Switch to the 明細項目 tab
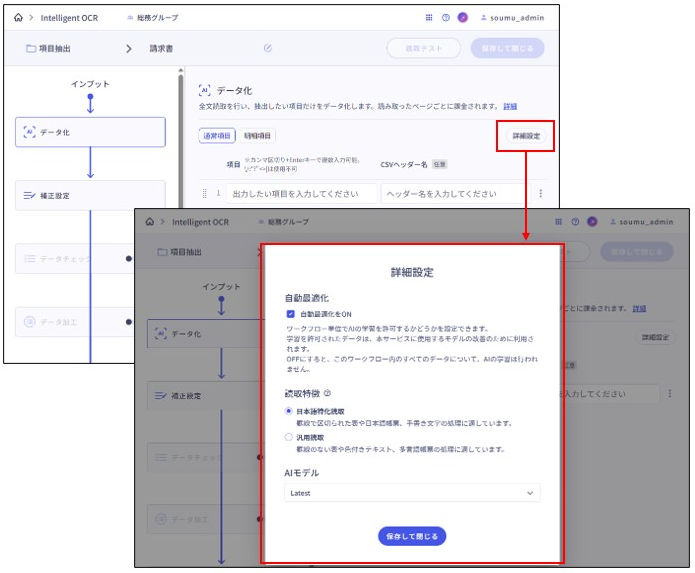Screen dimensions: 695x573 click(x=257, y=136)
